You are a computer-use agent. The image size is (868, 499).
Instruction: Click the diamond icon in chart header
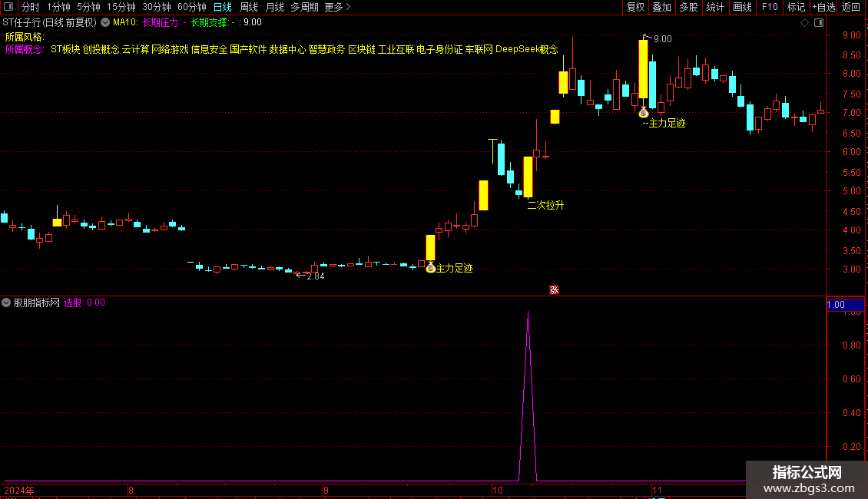click(804, 22)
